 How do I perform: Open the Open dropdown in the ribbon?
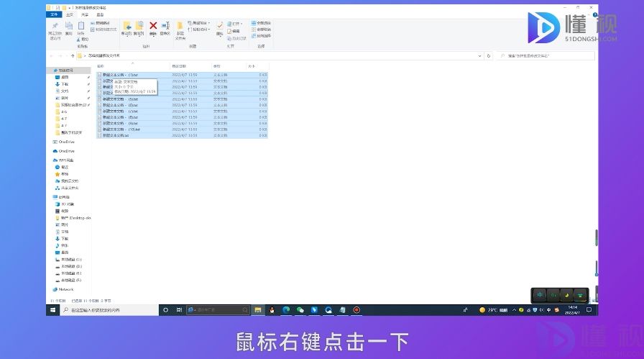coord(235,24)
